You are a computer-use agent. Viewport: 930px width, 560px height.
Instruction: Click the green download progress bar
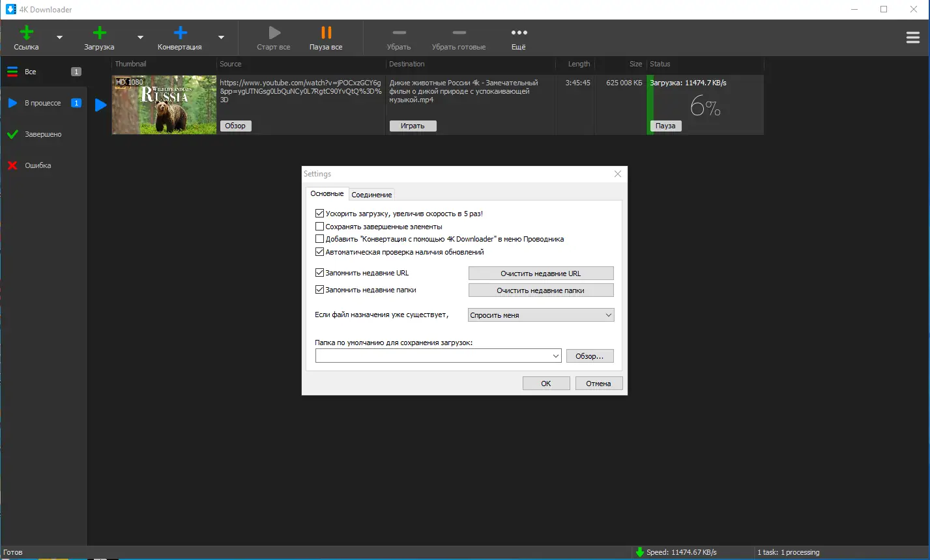click(x=650, y=105)
